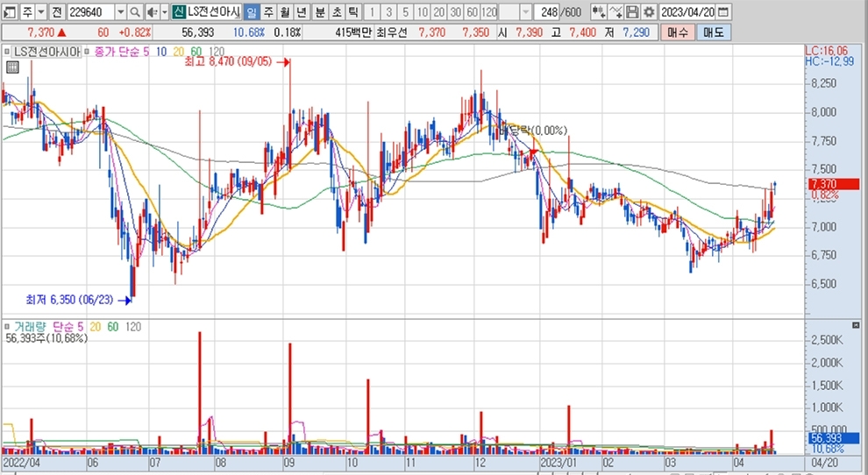Switch to the weekly (주) chart period
Viewport: 868px width, 475px height.
click(x=268, y=12)
